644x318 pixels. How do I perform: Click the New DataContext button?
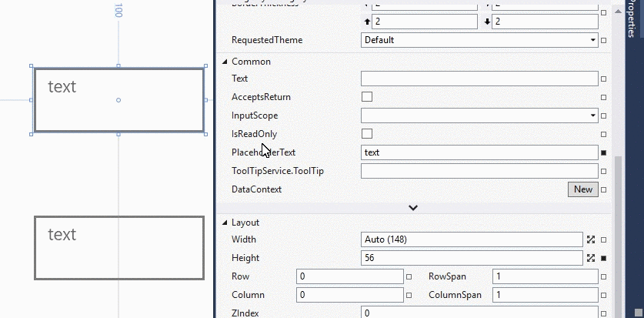582,189
